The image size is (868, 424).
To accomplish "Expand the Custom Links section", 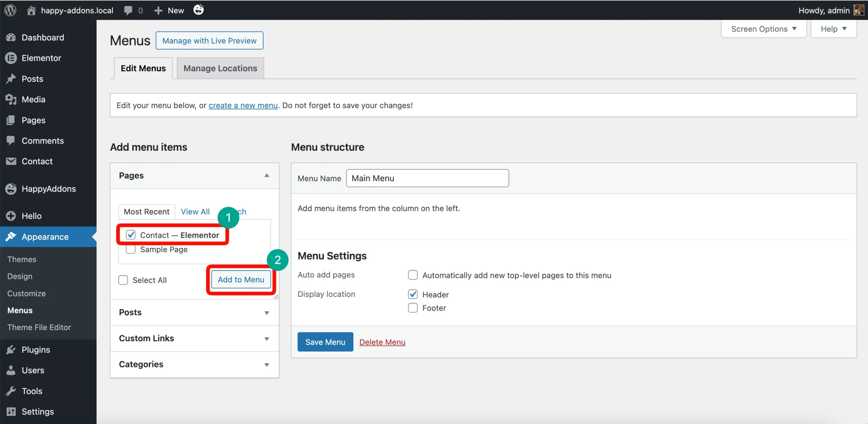I will (x=267, y=338).
